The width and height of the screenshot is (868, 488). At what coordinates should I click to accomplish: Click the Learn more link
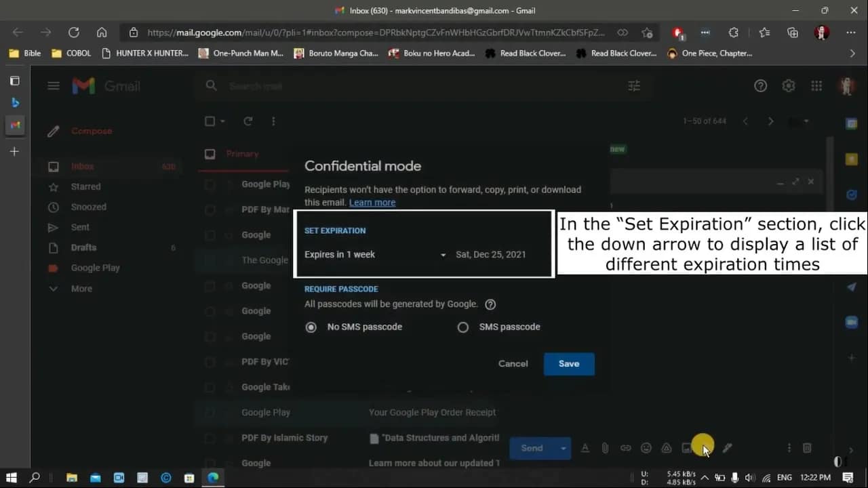click(372, 203)
